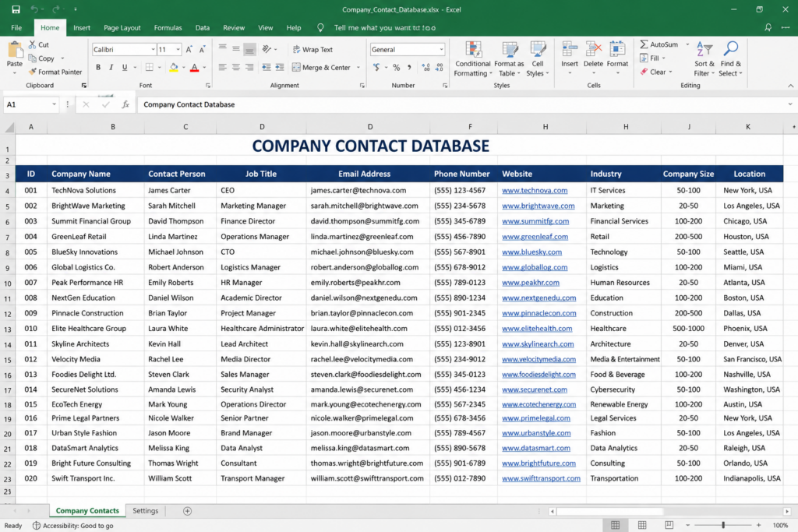
Task: Click the Cut scissors icon
Action: click(x=32, y=44)
